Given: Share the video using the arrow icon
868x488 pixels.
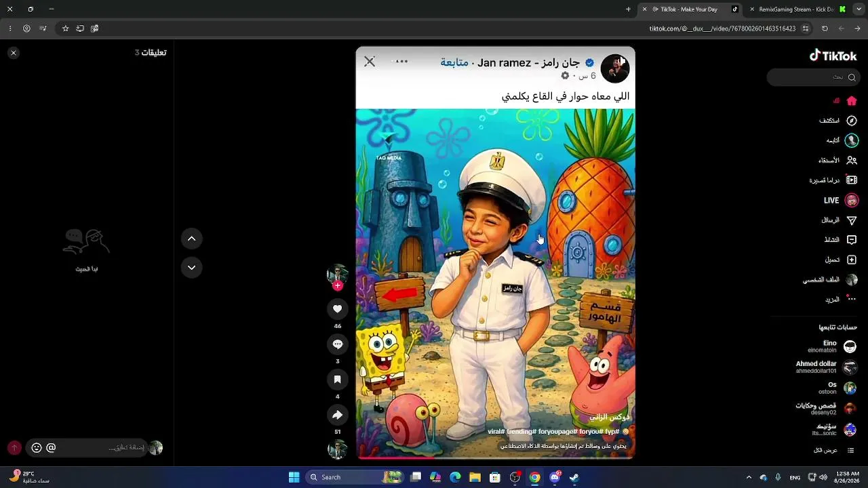Looking at the screenshot, I should click(x=338, y=415).
